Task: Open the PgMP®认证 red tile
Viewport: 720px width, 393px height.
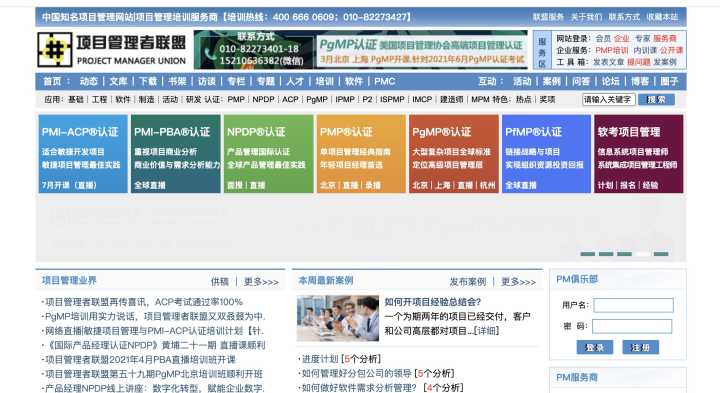Action: 454,154
